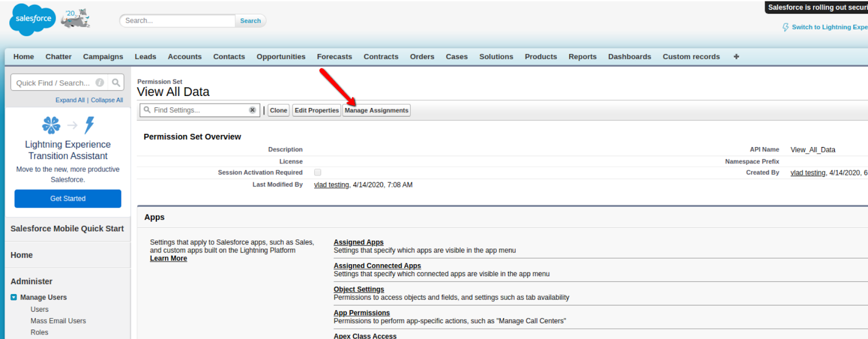Go to the Reports tab

(583, 56)
